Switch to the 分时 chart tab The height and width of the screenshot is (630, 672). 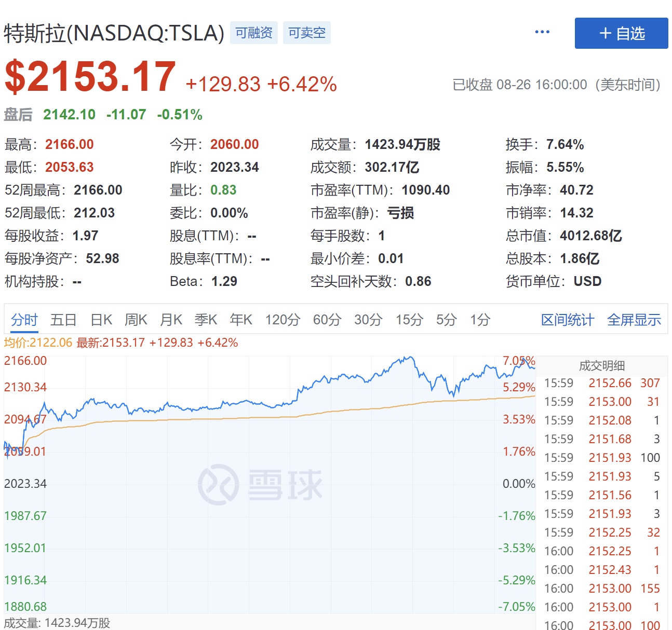[x=24, y=320]
